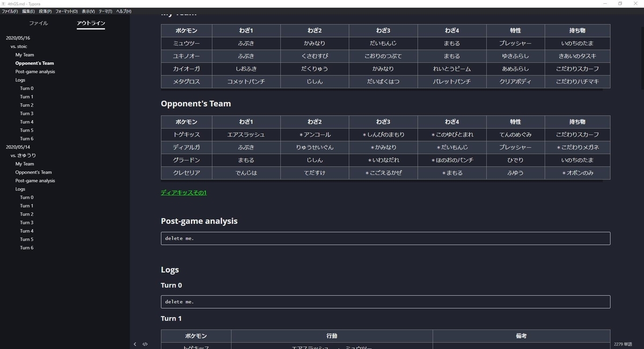
Task: Select My Team under vs. stoic
Action: pyautogui.click(x=25, y=55)
